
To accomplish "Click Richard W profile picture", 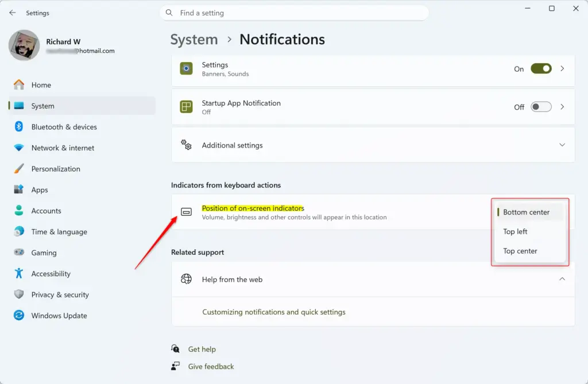I will pos(24,45).
